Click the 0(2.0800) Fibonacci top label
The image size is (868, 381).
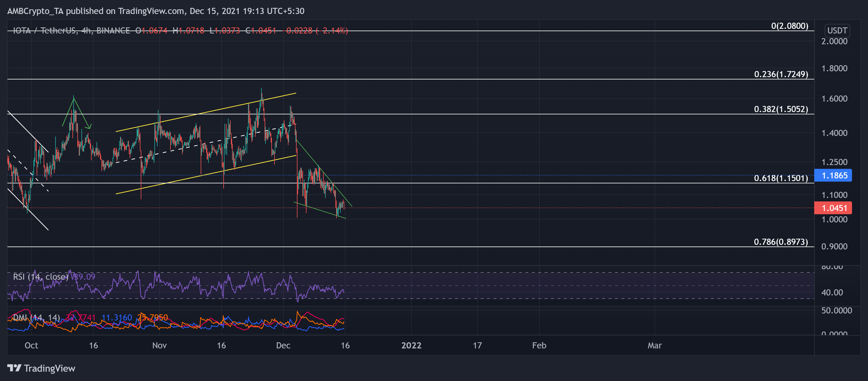(789, 26)
